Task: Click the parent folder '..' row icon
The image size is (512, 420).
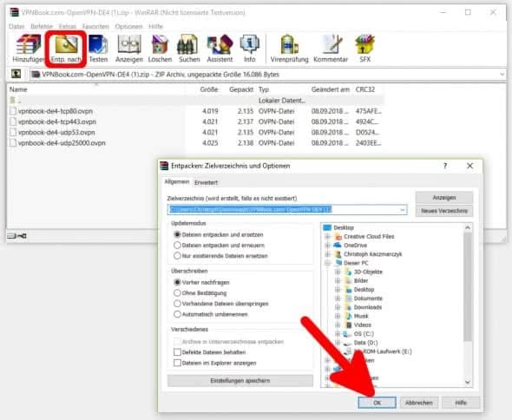Action: coord(12,101)
